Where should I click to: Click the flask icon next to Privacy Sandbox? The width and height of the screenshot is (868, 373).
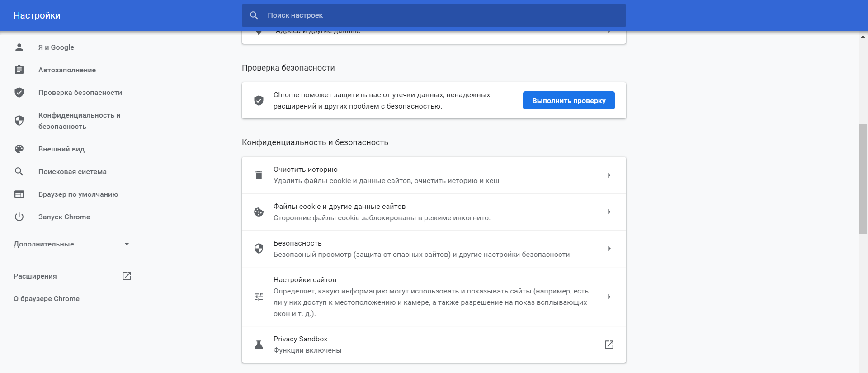point(259,345)
